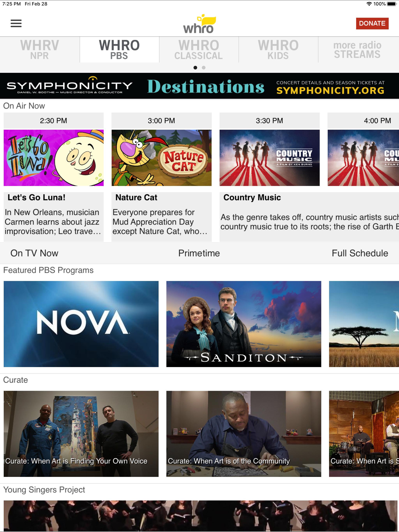Open the Sanditon featured program
The width and height of the screenshot is (399, 532).
tap(244, 324)
